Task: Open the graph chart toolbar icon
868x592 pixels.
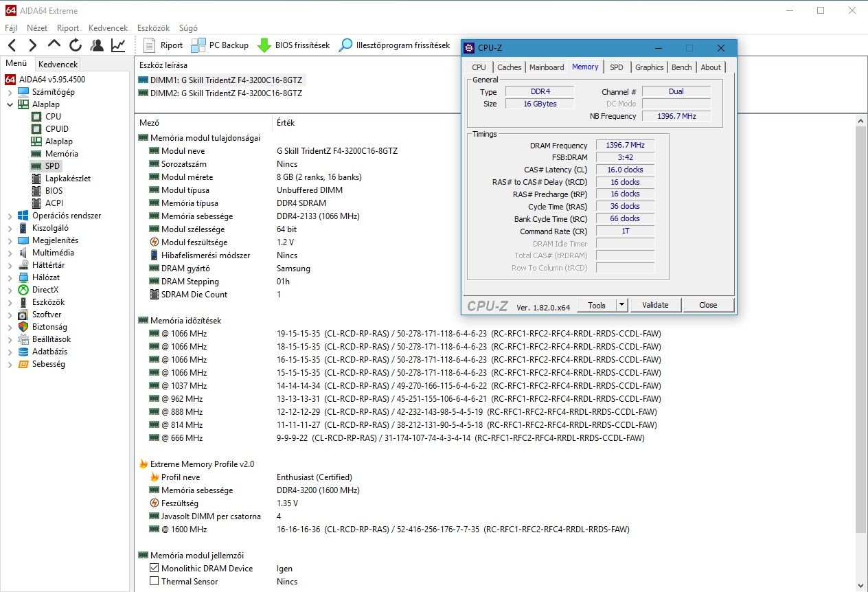Action: [x=118, y=45]
